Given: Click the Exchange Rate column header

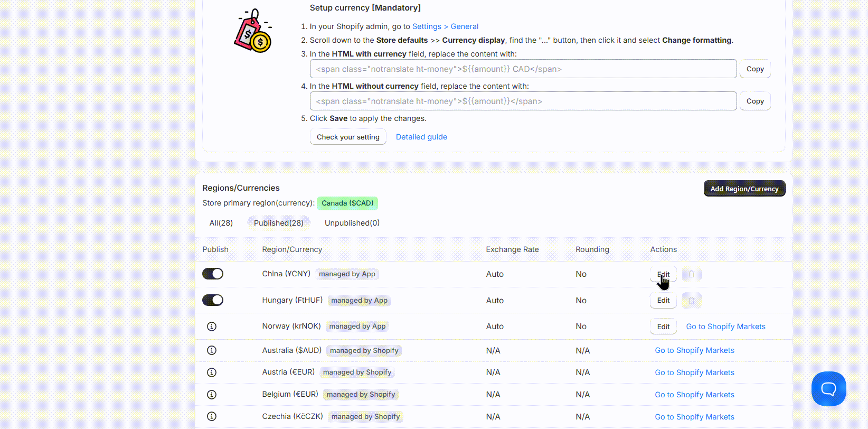Looking at the screenshot, I should (512, 249).
